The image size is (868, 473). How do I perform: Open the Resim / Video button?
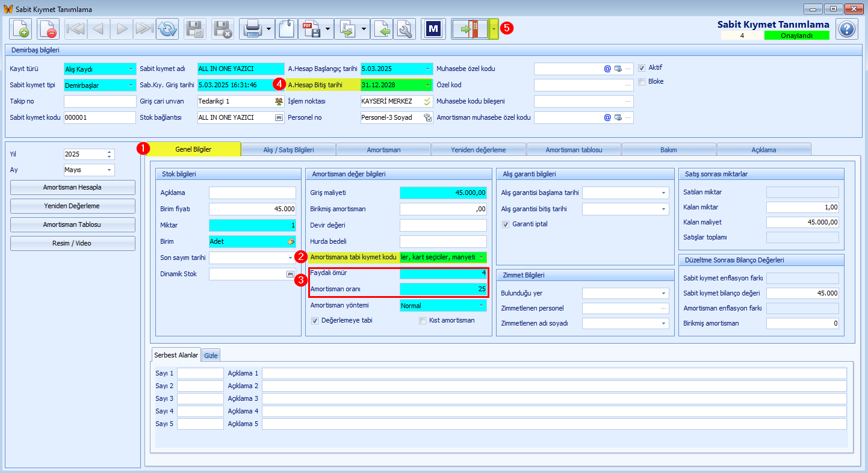(x=72, y=243)
